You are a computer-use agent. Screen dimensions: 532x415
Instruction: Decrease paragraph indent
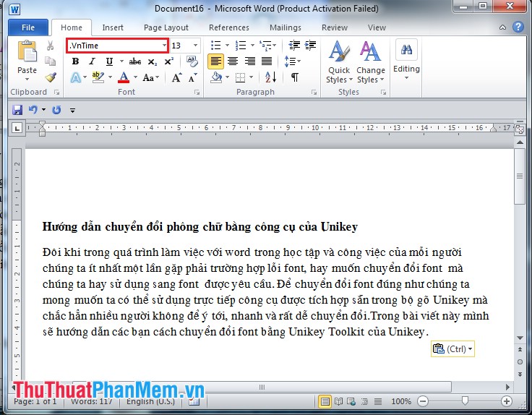[x=294, y=45]
